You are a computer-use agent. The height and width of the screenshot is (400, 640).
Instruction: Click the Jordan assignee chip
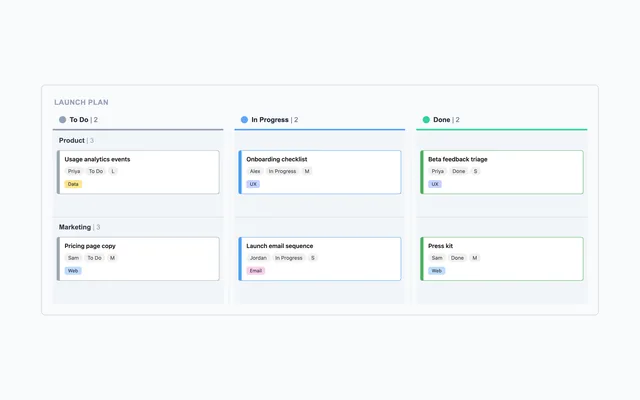[258, 258]
